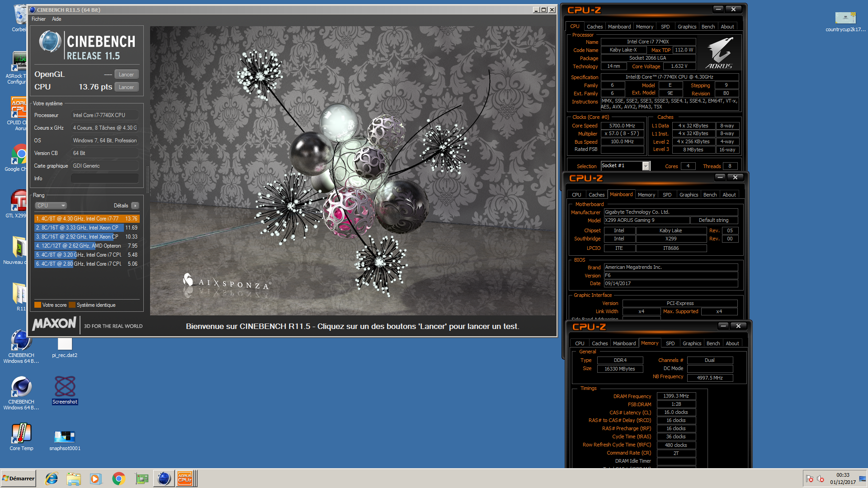
Task: Expand Détails arrow in Rang panel
Action: 135,206
